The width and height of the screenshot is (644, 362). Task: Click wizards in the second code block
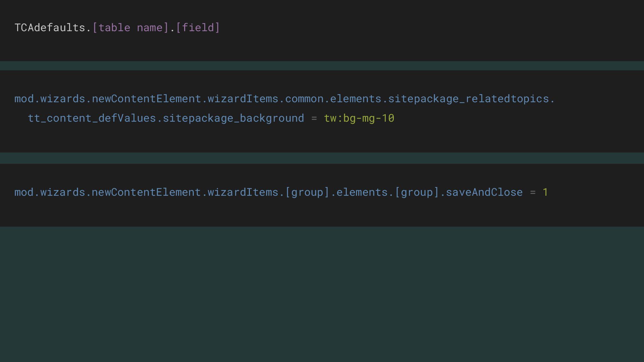[63, 99]
